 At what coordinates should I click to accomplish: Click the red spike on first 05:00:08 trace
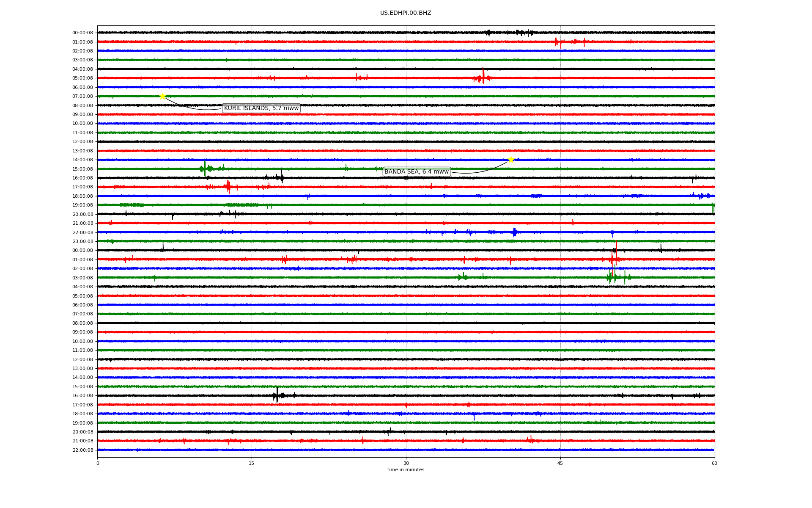[483, 76]
